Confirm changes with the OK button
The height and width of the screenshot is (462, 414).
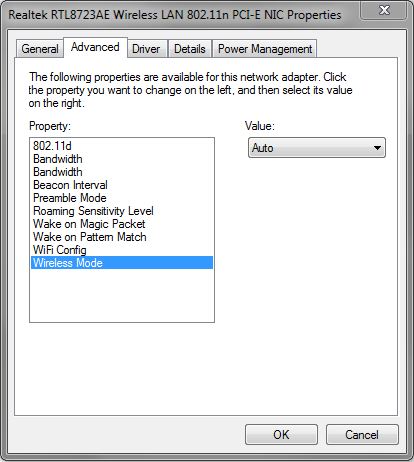281,435
